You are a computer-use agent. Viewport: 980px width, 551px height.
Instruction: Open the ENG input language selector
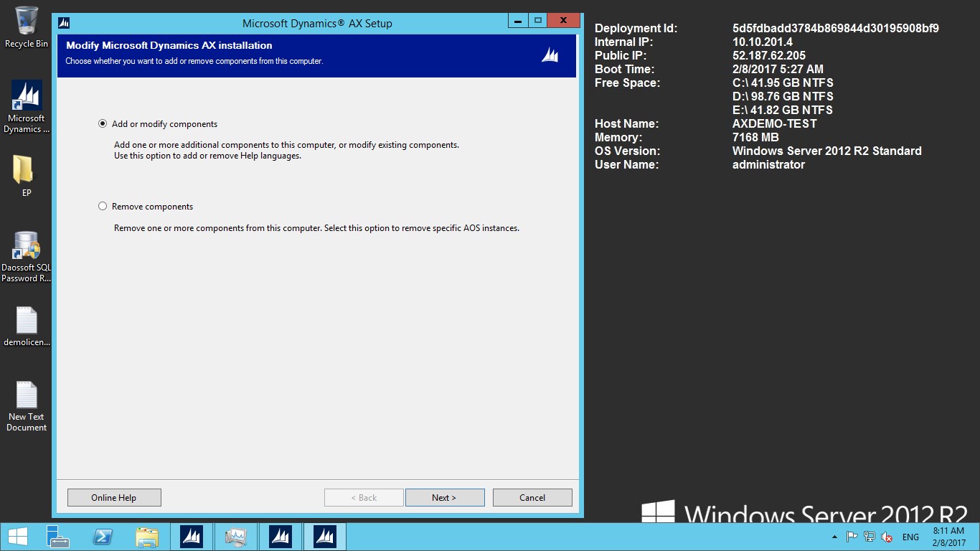tap(910, 537)
